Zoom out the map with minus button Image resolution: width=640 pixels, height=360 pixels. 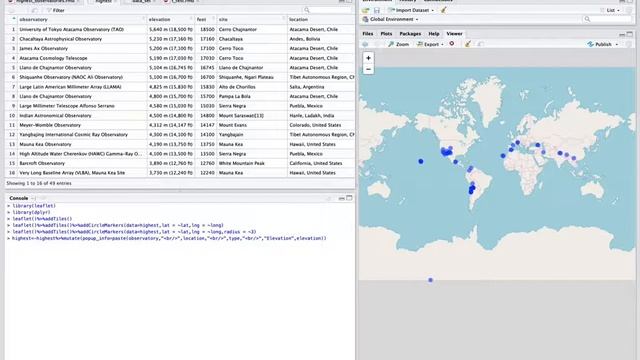click(368, 69)
